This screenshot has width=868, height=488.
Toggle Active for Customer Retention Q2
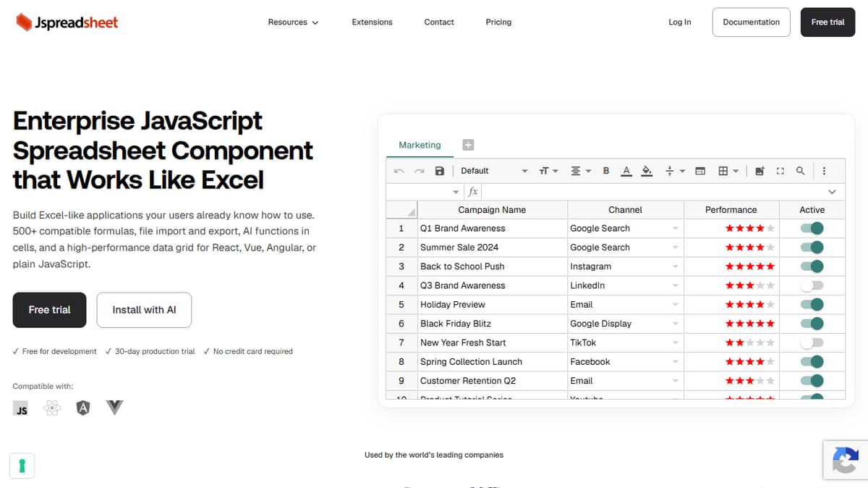(812, 381)
